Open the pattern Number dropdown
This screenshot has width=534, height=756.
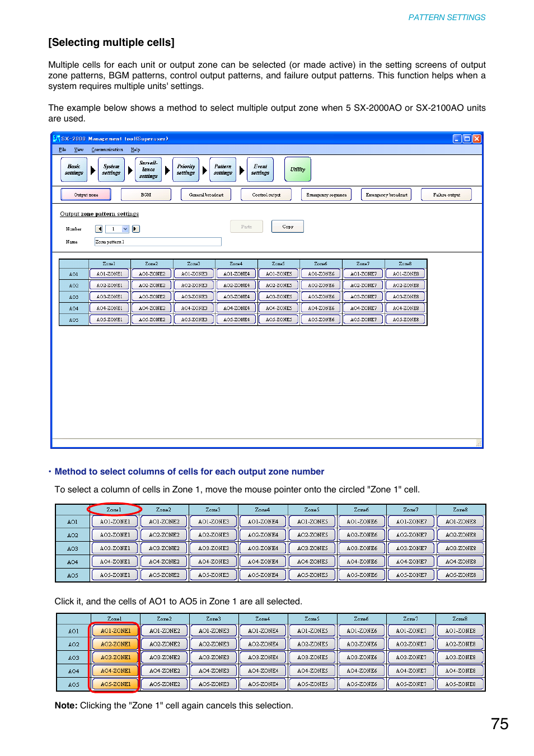[125, 229]
